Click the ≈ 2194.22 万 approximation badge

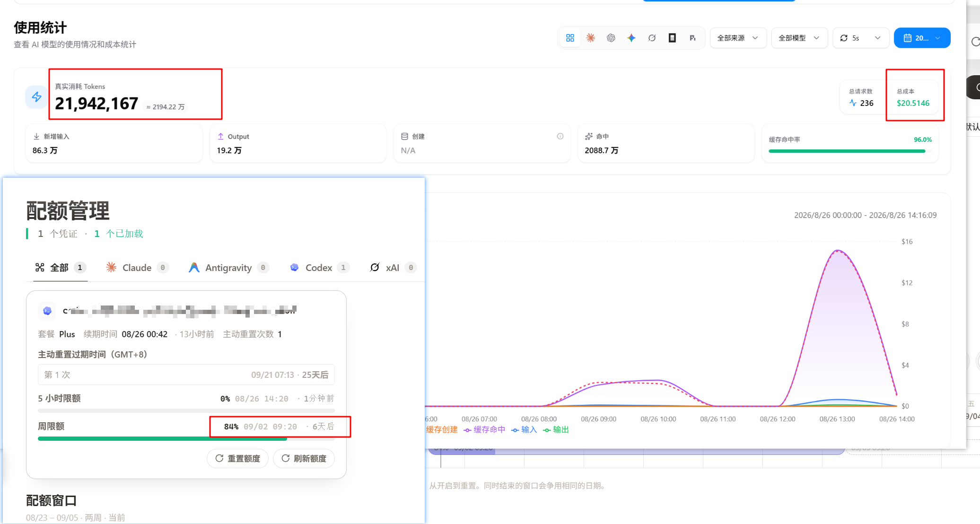click(x=166, y=107)
